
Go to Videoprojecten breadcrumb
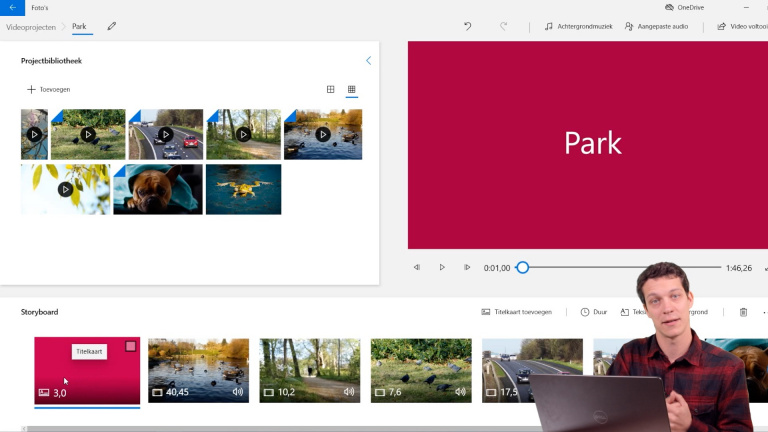pos(30,27)
